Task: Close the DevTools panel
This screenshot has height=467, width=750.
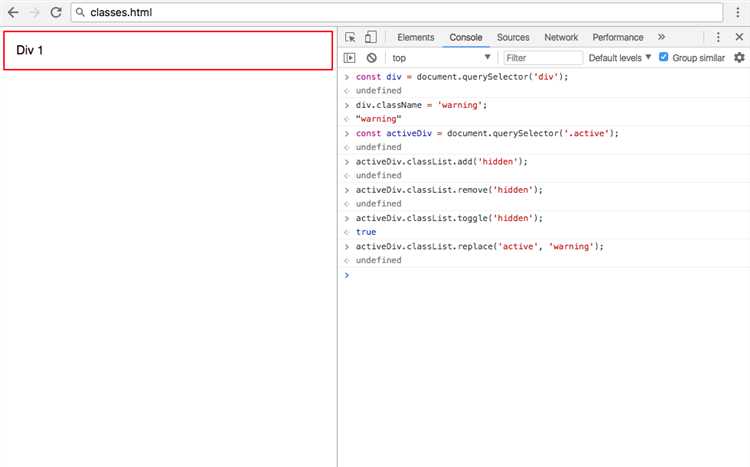Action: pos(739,37)
